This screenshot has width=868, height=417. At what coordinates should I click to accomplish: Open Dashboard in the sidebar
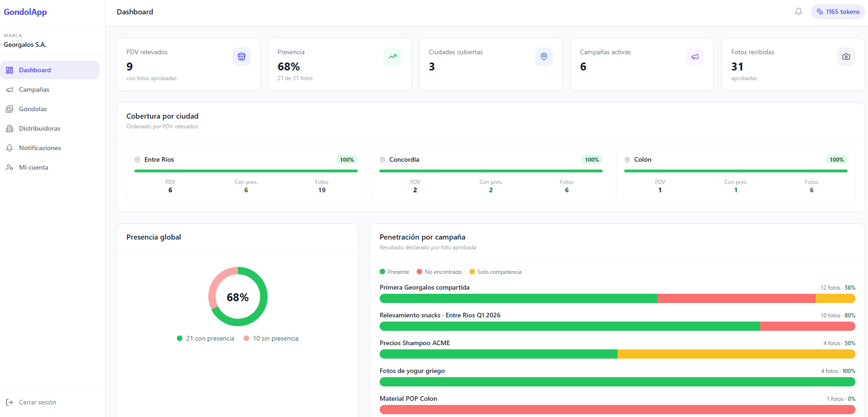[50, 70]
